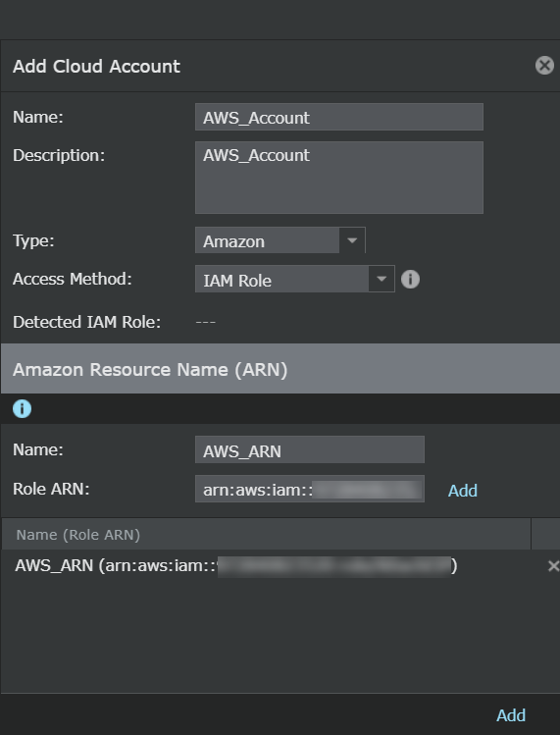Remove the AWS_ARN row with X icon
Image resolution: width=560 pixels, height=735 pixels.
(x=553, y=566)
